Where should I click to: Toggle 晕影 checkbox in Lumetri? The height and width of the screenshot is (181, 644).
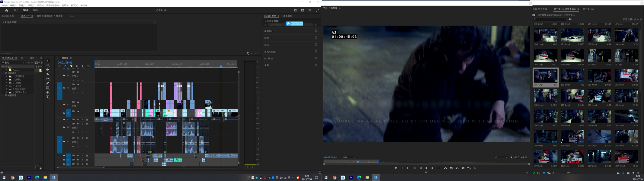[316, 65]
